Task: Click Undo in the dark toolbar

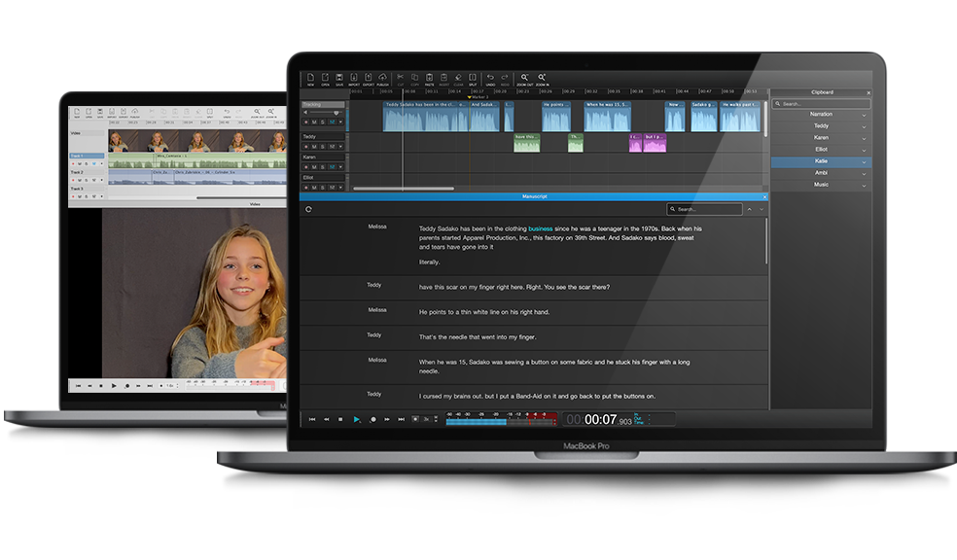Action: (490, 79)
